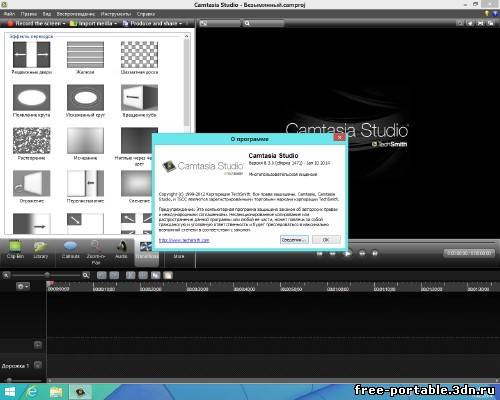
Task: Click the play button in preview controls
Action: point(347,253)
